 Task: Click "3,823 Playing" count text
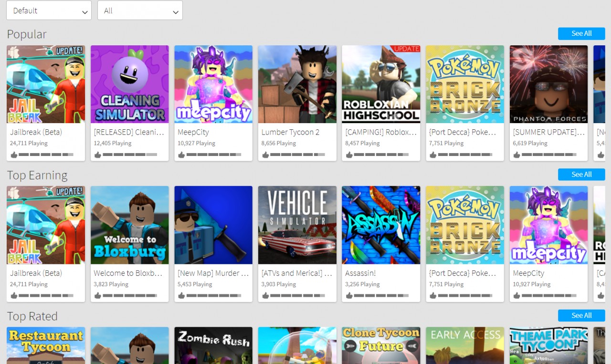[x=111, y=284]
